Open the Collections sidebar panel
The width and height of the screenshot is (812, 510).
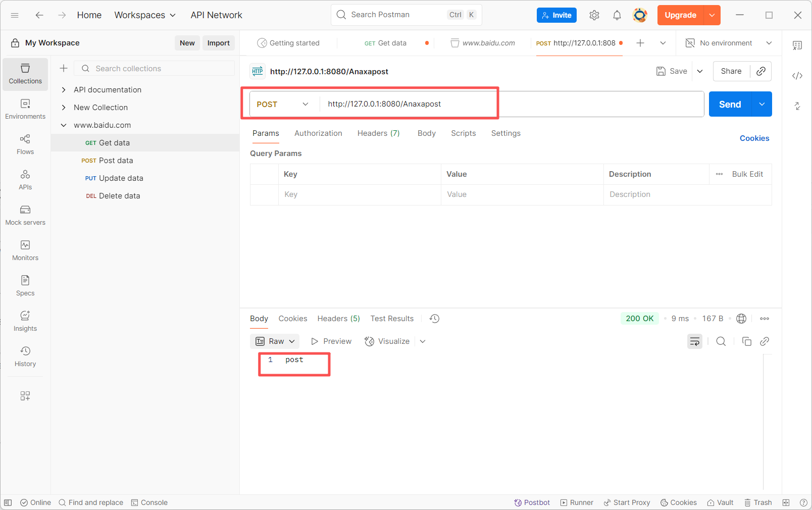(x=25, y=74)
